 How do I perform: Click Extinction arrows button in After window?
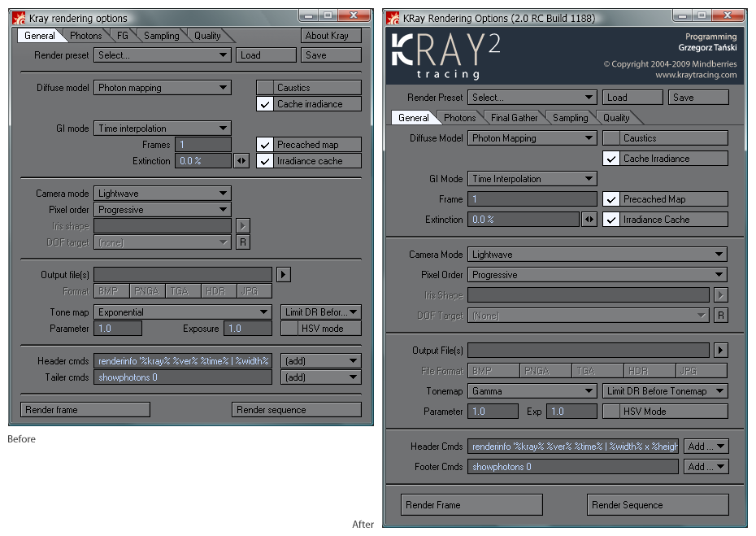point(589,220)
